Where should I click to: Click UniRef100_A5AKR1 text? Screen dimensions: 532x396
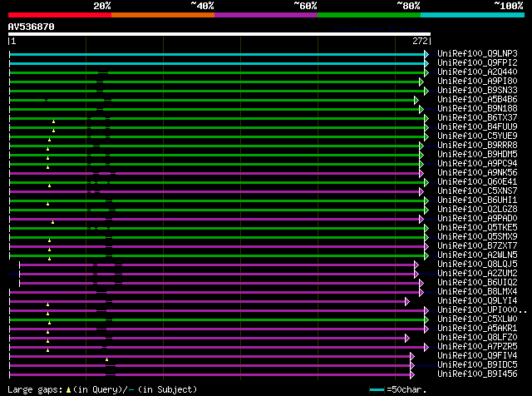477,329
